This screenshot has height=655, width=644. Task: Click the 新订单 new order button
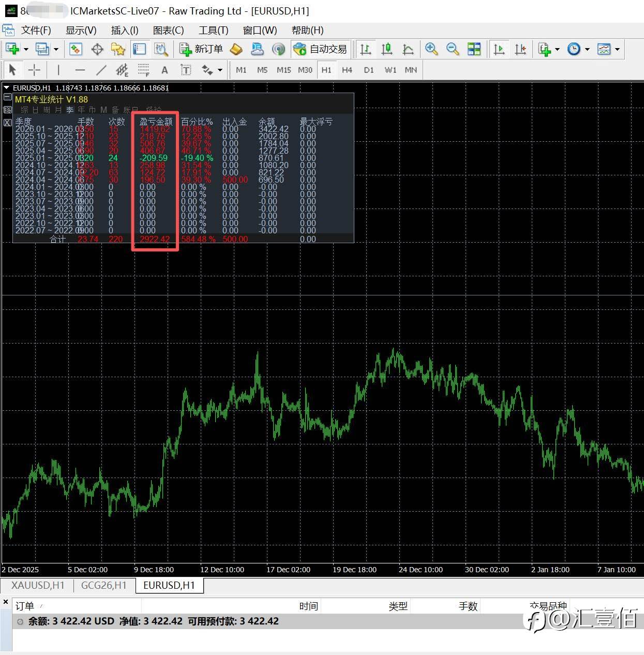(x=201, y=49)
